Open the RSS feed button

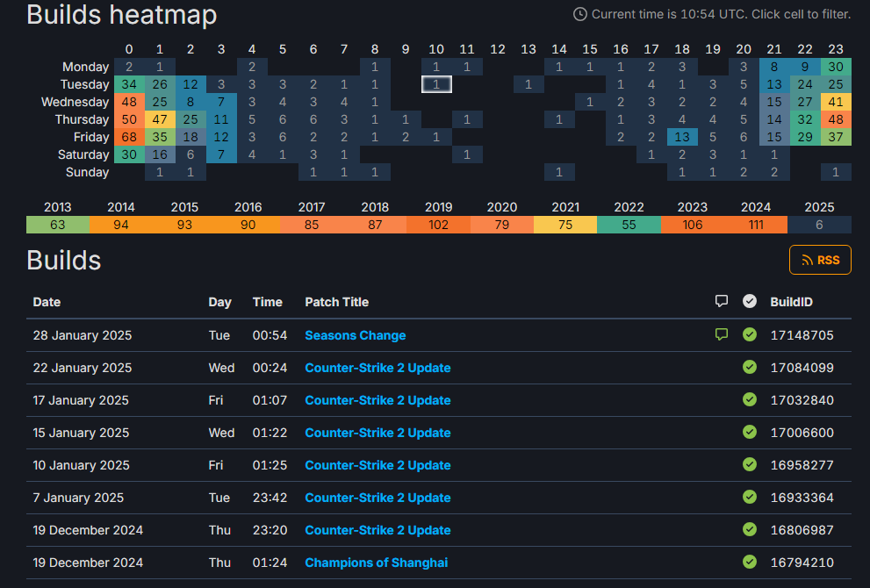coord(820,260)
